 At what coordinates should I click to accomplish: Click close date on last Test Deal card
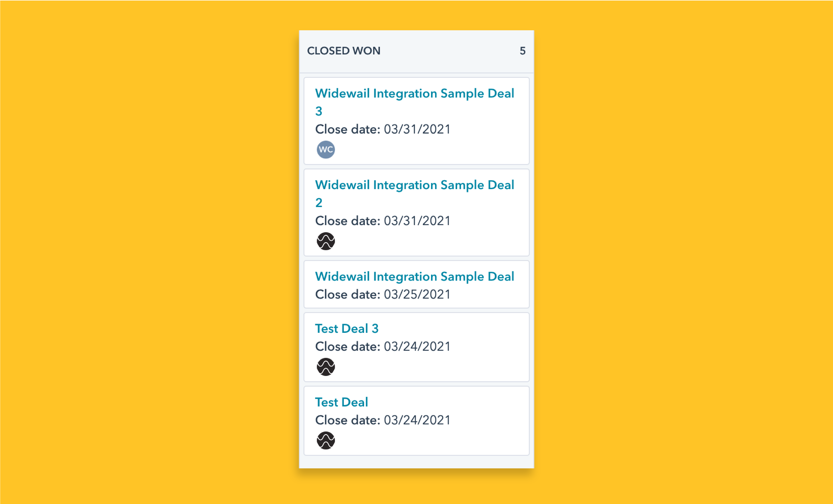point(383,420)
